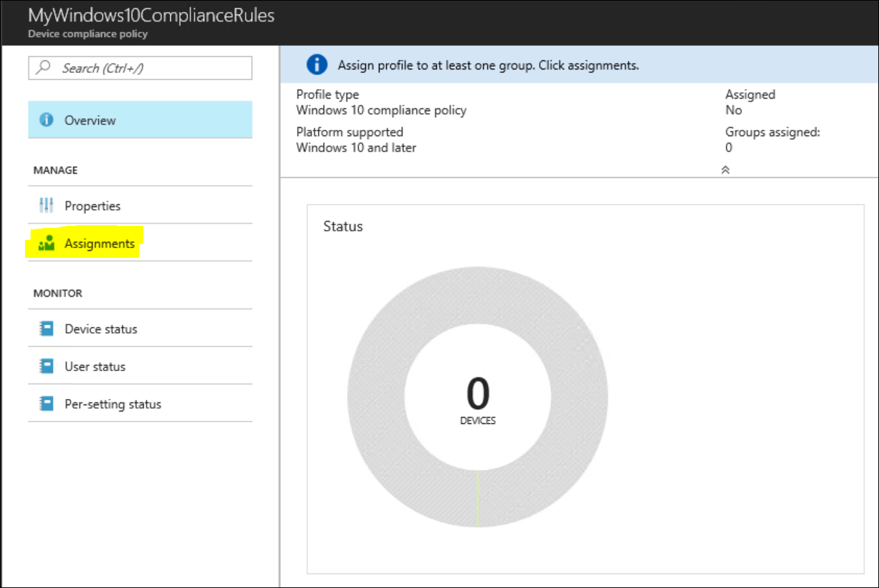Open the Properties blade
Image resolution: width=879 pixels, height=588 pixels.
coord(140,206)
